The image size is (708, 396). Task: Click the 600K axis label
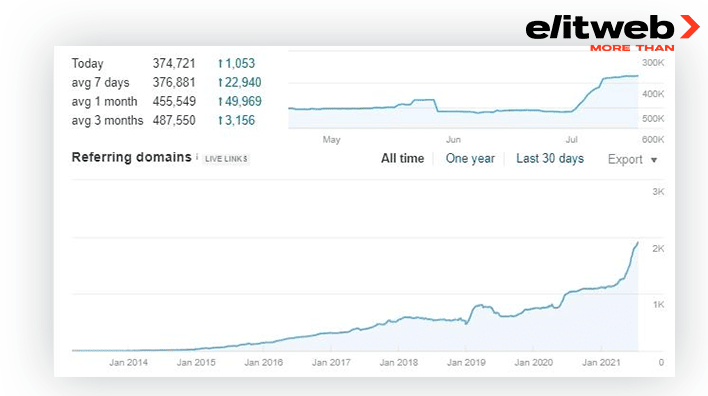tap(653, 140)
